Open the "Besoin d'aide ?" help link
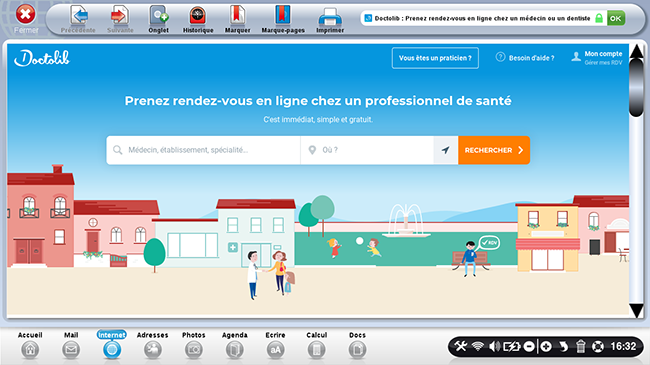Screen dimensions: 650x365 525,58
